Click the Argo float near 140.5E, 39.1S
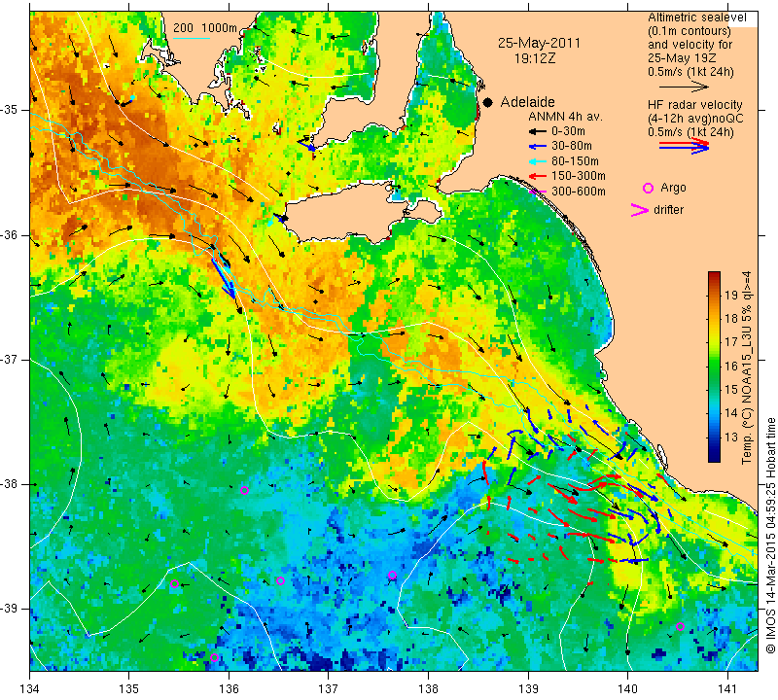The width and height of the screenshot is (778, 700). click(x=680, y=626)
